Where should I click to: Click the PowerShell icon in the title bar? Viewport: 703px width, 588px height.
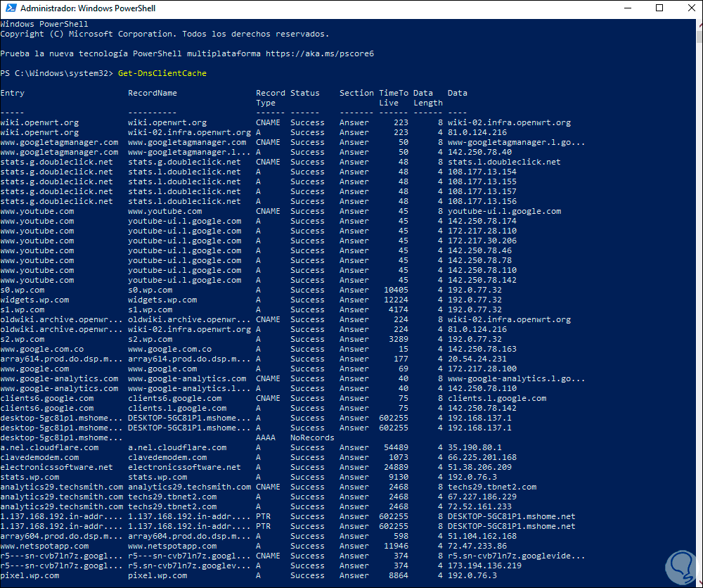(11, 8)
